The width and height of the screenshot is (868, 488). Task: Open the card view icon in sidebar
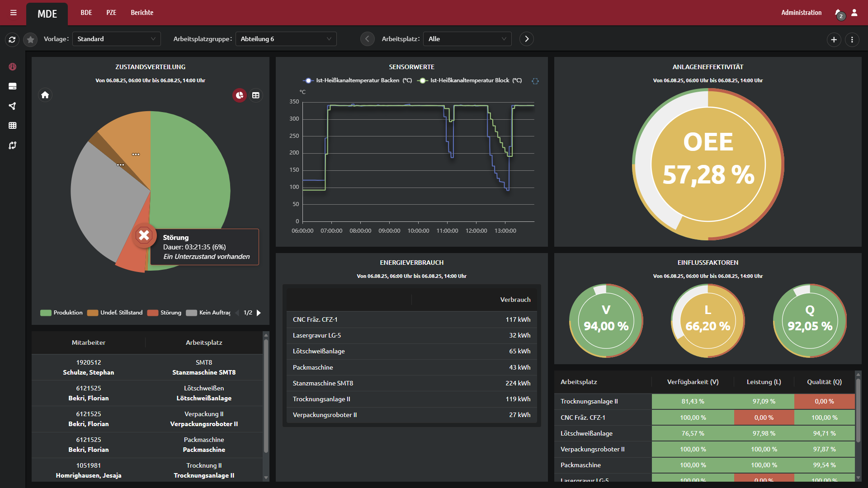(13, 86)
